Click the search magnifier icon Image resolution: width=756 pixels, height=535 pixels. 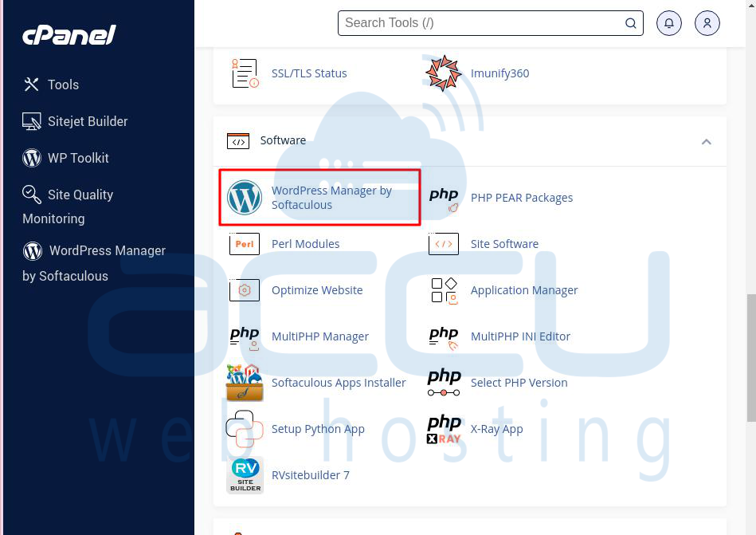[630, 23]
